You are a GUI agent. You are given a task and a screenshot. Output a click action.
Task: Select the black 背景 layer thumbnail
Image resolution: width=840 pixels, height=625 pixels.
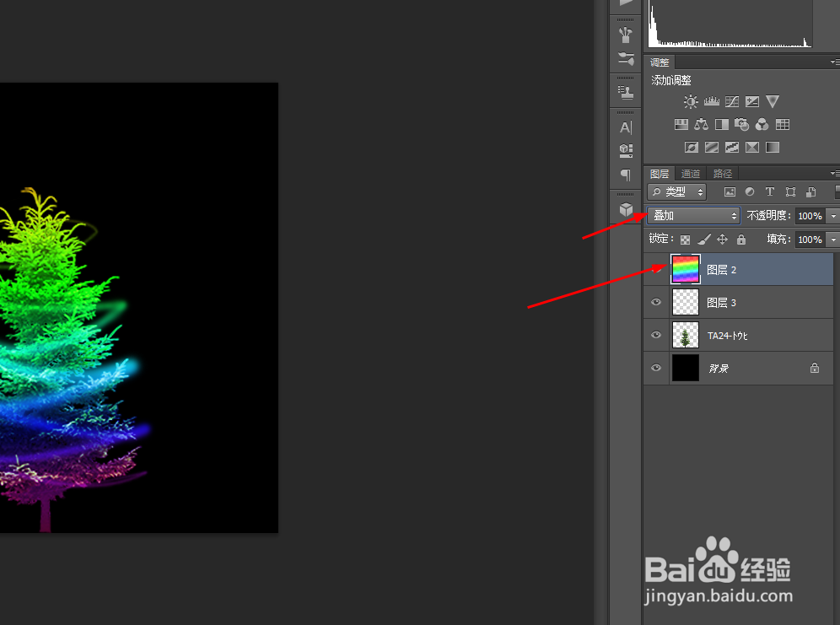686,368
